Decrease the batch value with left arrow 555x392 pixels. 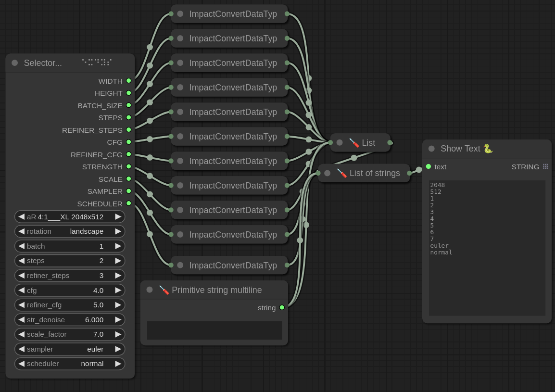coord(22,246)
